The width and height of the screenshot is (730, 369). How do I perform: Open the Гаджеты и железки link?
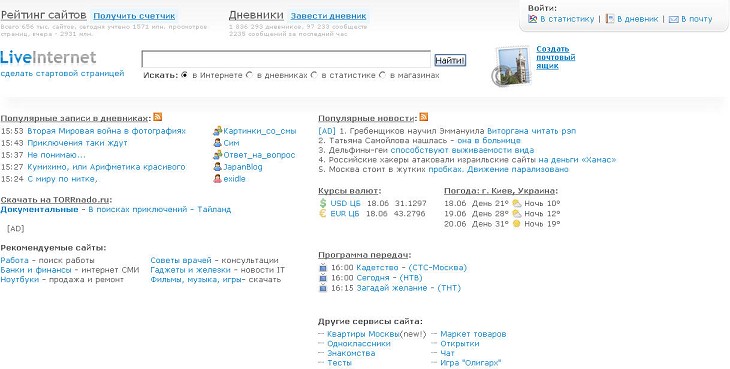(x=190, y=270)
